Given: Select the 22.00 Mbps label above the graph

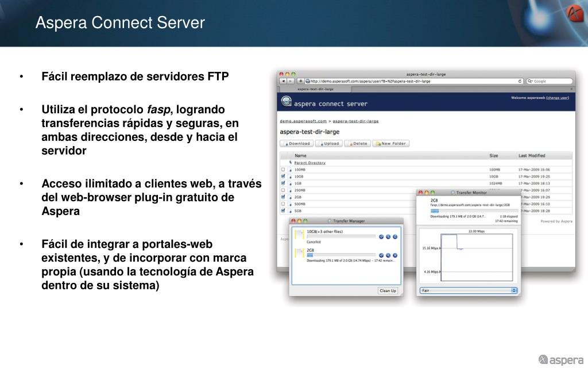Looking at the screenshot, I should (x=476, y=231).
